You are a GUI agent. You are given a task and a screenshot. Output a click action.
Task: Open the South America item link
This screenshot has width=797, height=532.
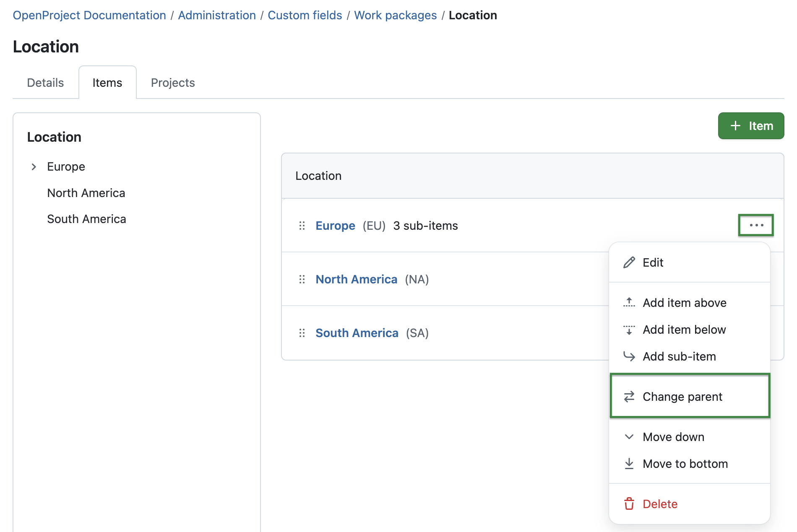tap(357, 332)
